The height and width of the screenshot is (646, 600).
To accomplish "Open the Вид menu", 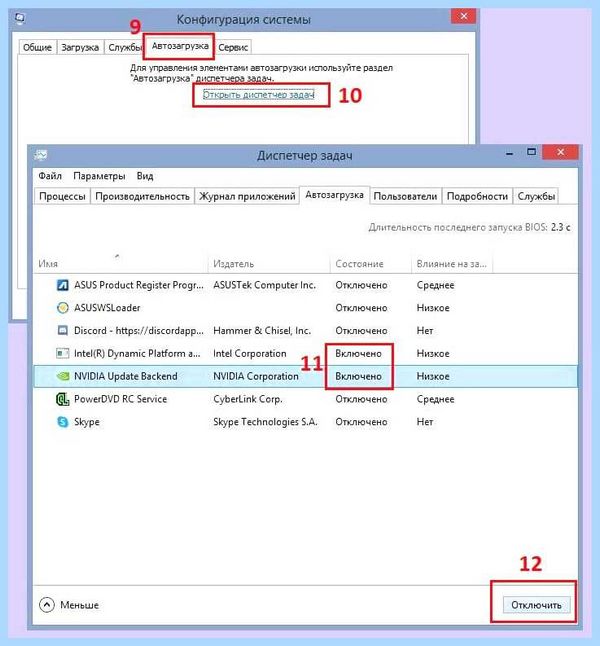I will coord(145,176).
